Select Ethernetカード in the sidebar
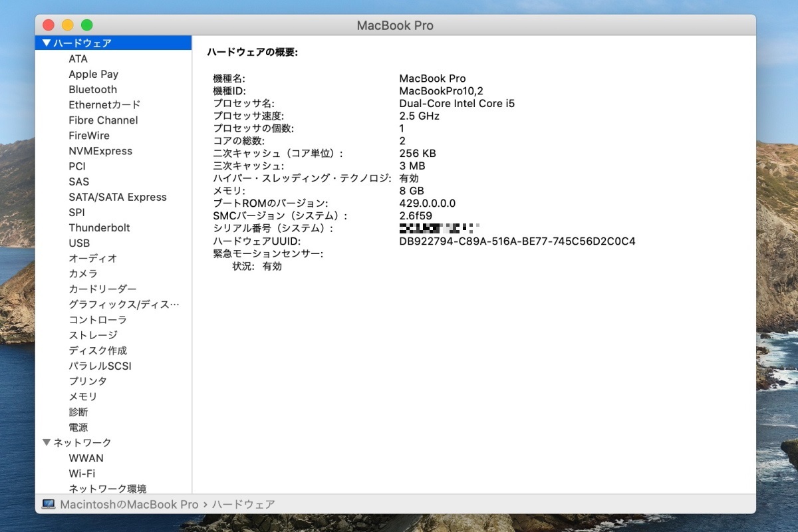This screenshot has height=532, width=798. tap(104, 105)
